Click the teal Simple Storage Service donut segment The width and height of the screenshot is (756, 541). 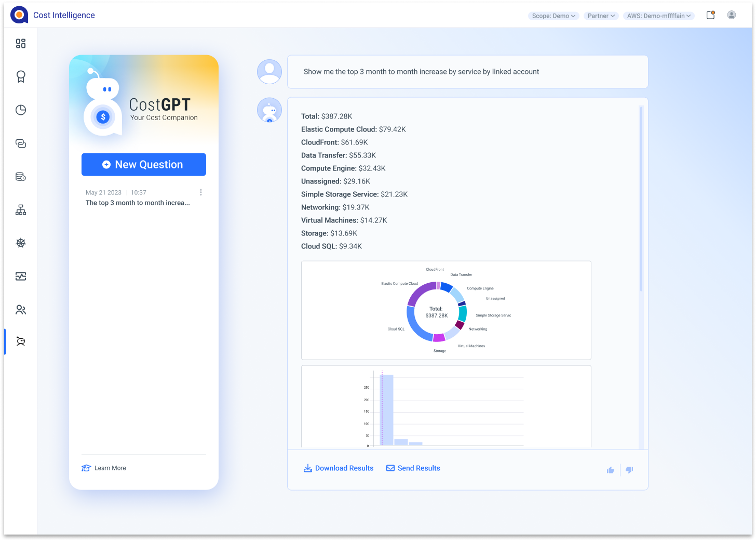click(x=463, y=313)
